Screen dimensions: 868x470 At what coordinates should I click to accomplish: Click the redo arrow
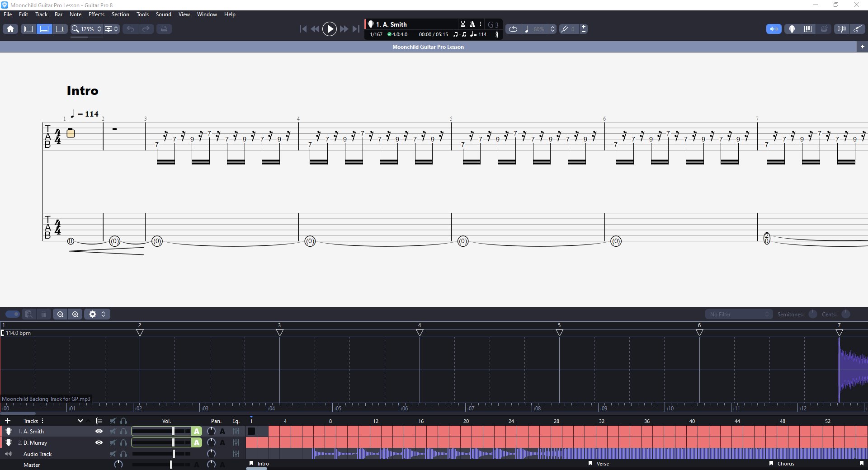pyautogui.click(x=146, y=29)
